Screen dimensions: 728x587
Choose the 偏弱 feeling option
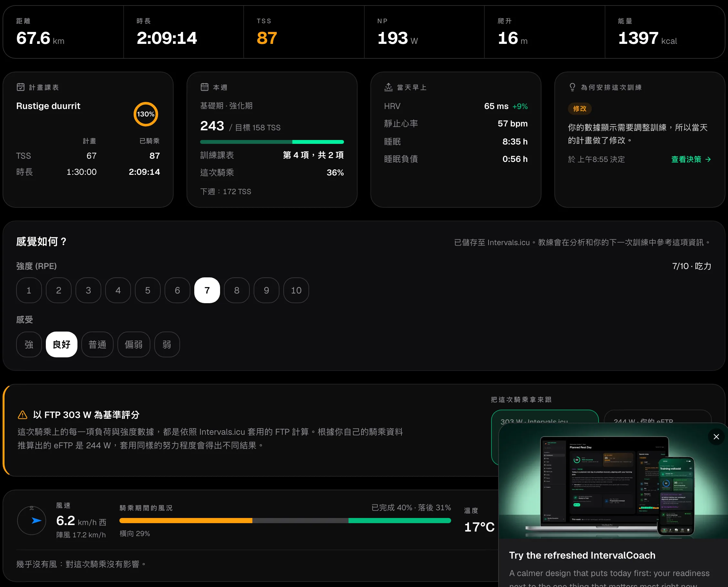pyautogui.click(x=134, y=344)
